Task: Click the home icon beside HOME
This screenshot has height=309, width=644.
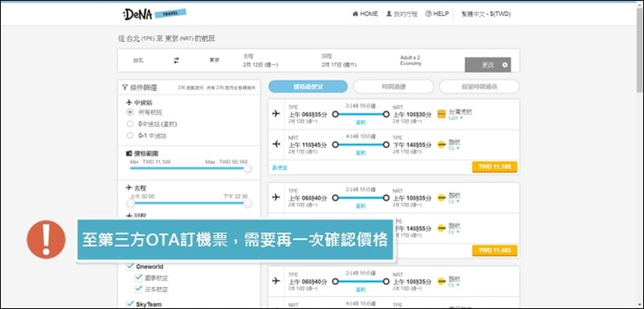Action: [x=355, y=14]
